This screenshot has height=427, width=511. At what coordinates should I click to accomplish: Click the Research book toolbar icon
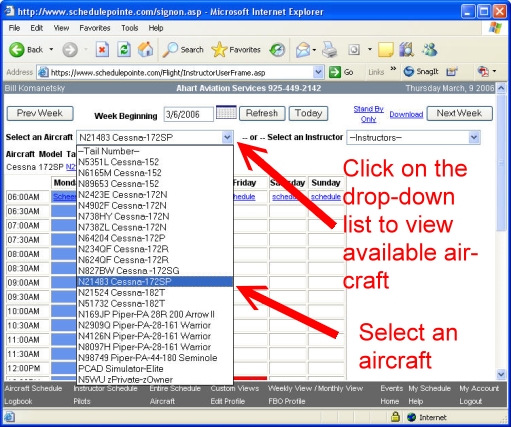(x=407, y=50)
